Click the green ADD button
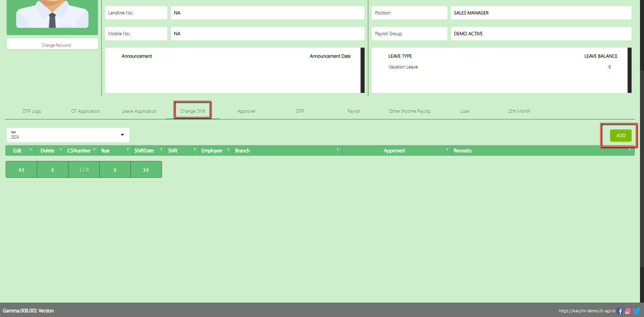The width and height of the screenshot is (644, 317). (621, 136)
